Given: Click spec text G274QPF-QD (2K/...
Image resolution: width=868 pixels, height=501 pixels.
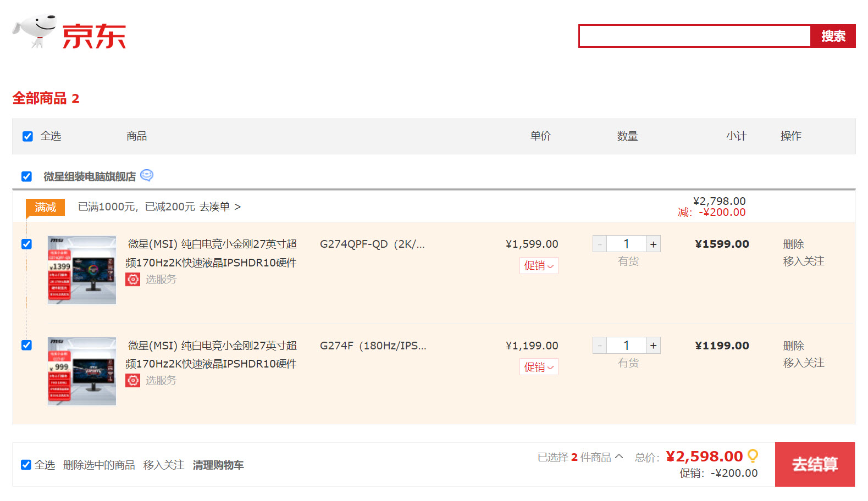Looking at the screenshot, I should (372, 244).
